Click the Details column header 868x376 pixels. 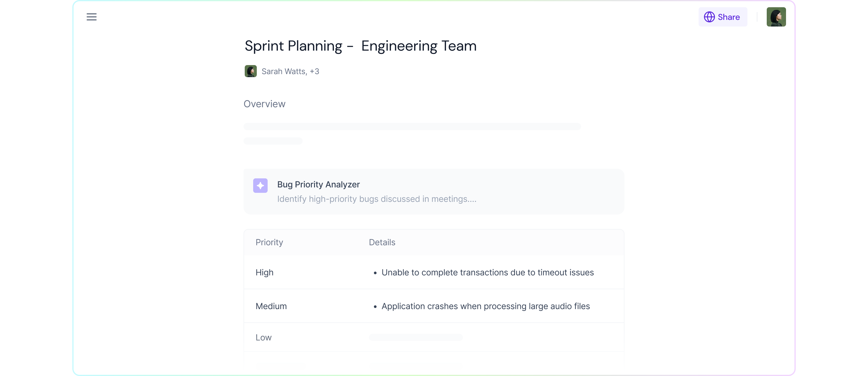[x=382, y=242]
